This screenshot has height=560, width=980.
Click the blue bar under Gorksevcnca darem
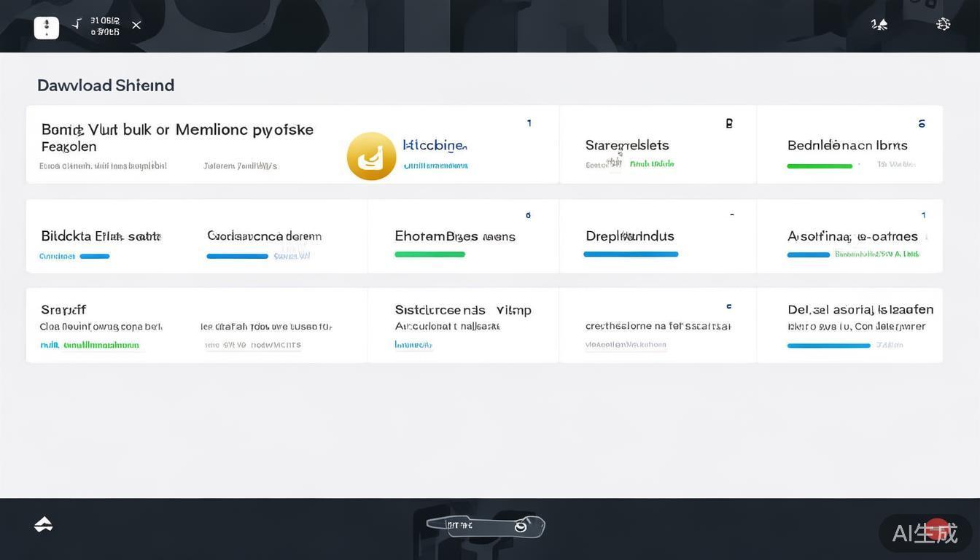click(237, 256)
